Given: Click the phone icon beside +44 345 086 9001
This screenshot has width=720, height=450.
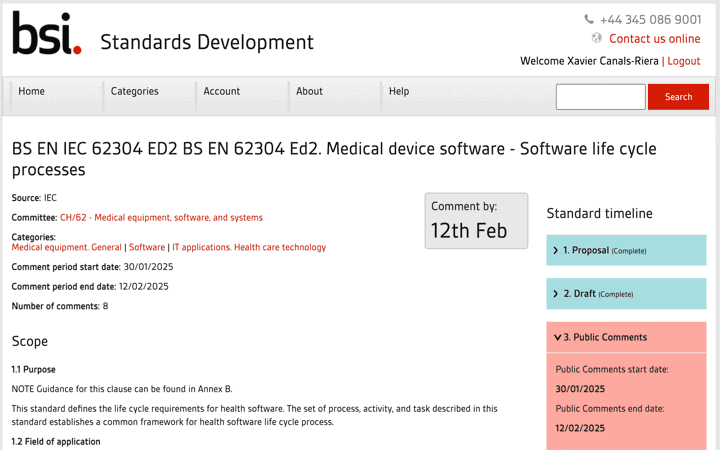Looking at the screenshot, I should 589,19.
